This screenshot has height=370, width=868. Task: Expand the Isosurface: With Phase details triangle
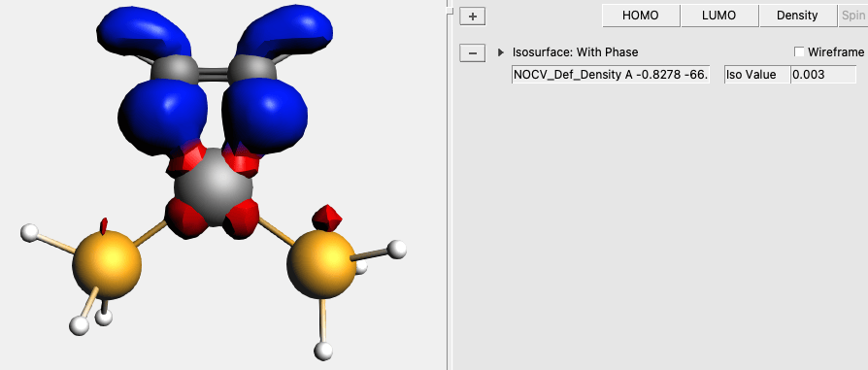pyautogui.click(x=501, y=52)
